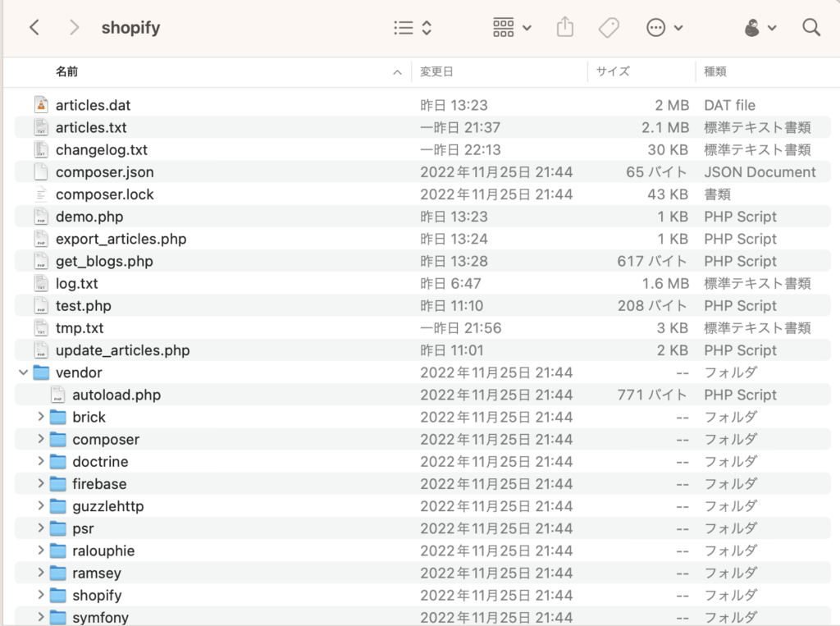
Task: Click the symfony folder name
Action: pos(101,618)
